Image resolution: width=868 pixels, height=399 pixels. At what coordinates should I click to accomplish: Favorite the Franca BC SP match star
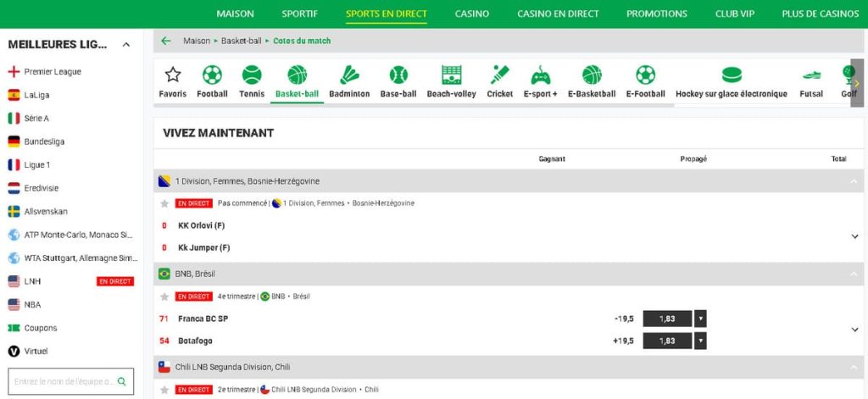164,296
